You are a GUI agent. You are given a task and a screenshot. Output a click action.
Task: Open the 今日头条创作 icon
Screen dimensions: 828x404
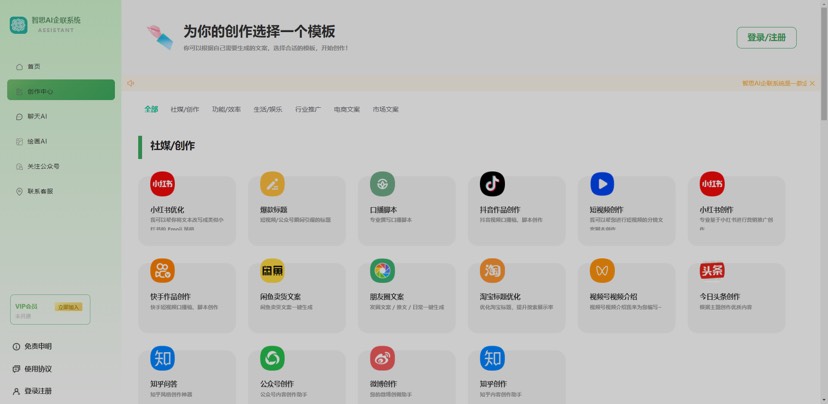click(712, 271)
